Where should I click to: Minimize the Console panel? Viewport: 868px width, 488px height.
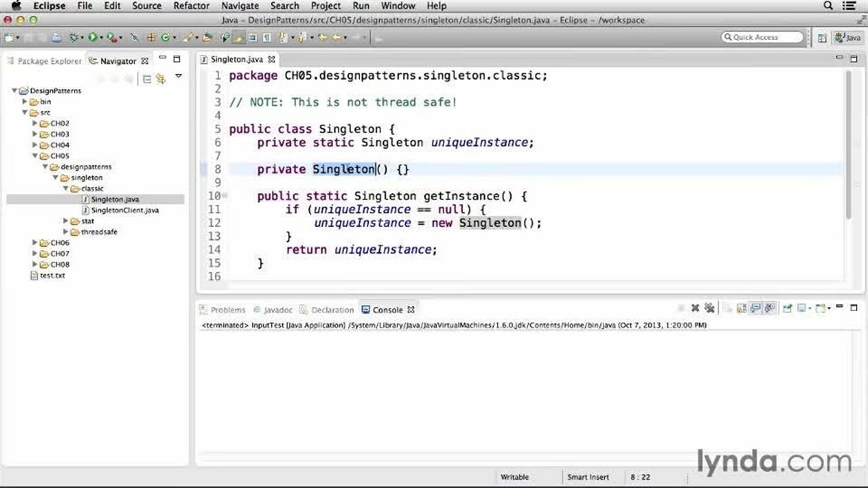(x=840, y=307)
